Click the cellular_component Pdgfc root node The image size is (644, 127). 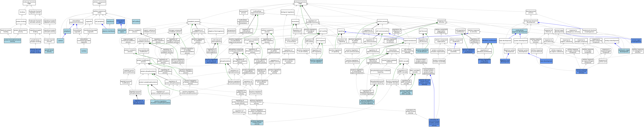coord(99,3)
